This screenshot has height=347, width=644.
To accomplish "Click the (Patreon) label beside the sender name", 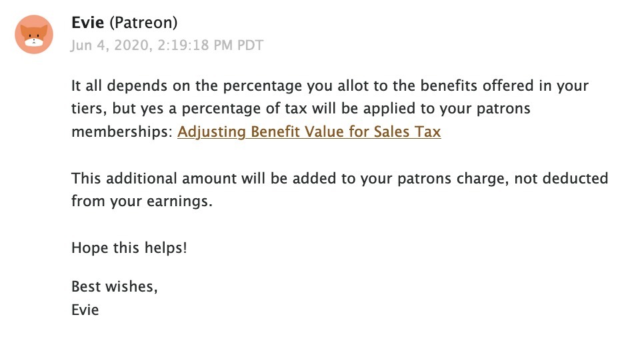I will pos(143,23).
